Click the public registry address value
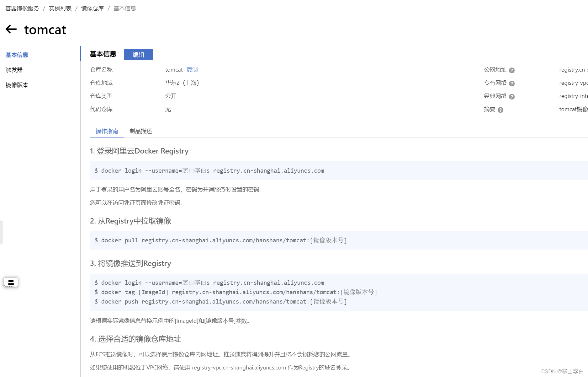Image resolution: width=588 pixels, height=377 pixels. (x=573, y=70)
